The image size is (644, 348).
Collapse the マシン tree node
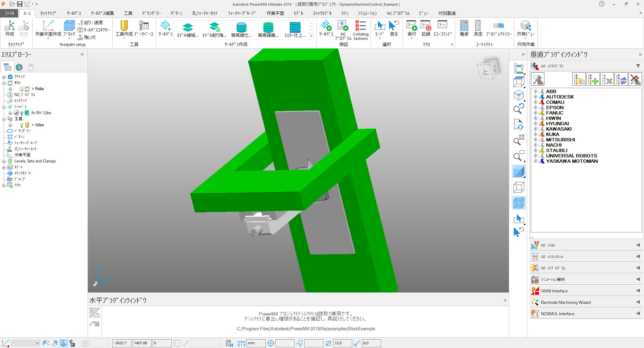pyautogui.click(x=4, y=83)
